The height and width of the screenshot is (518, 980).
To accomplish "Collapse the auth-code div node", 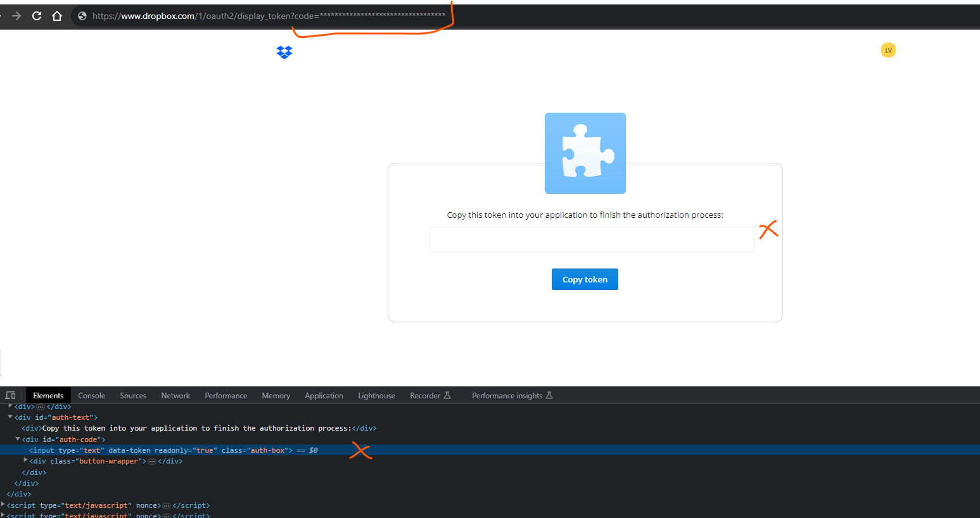I will (18, 439).
